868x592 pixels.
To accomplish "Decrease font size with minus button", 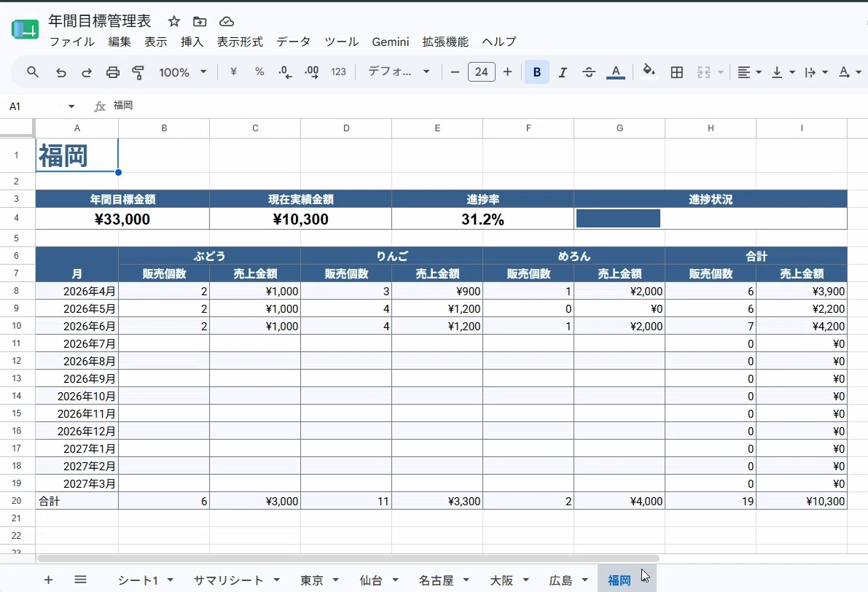I will [455, 72].
